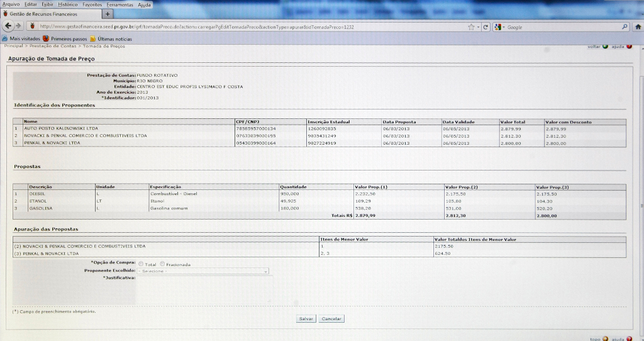
Task: Click the green voltar icon at top
Action: point(605,47)
